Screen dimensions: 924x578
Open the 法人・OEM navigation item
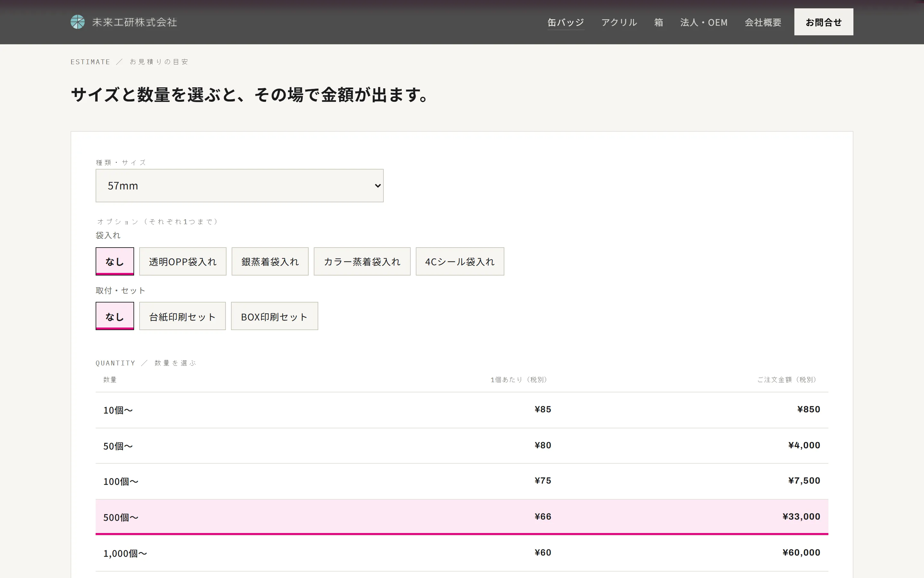coord(704,22)
